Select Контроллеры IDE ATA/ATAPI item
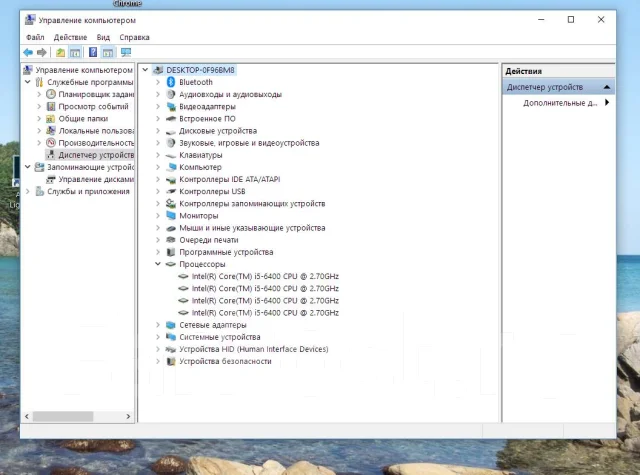640x475 pixels. coord(229,180)
